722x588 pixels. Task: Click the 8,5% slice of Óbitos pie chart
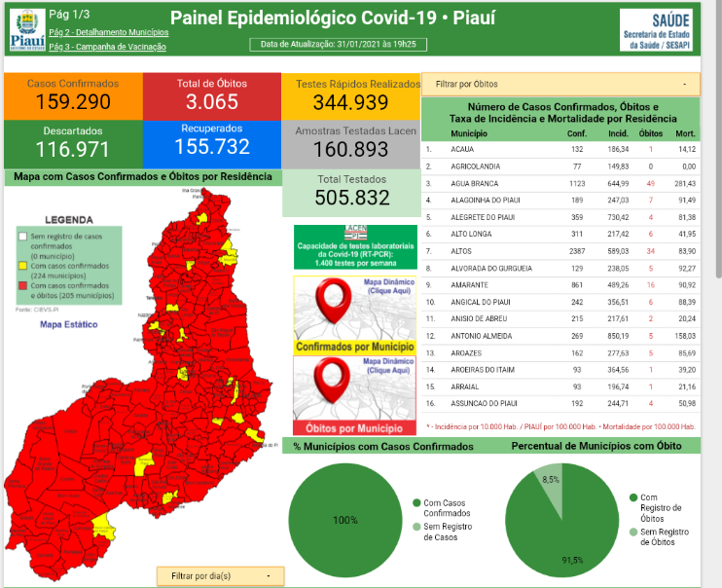[549, 481]
